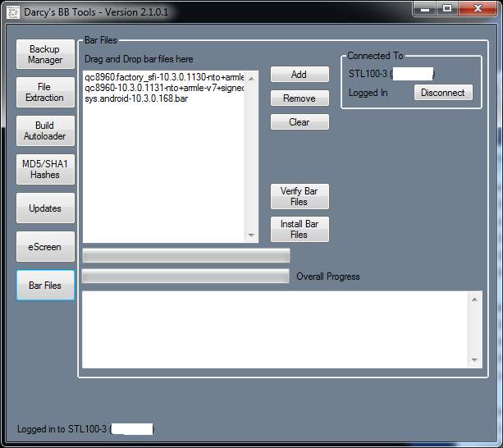Select the qc8960-10.3.0.1131 signed bar file
503x448 pixels.
coord(164,88)
